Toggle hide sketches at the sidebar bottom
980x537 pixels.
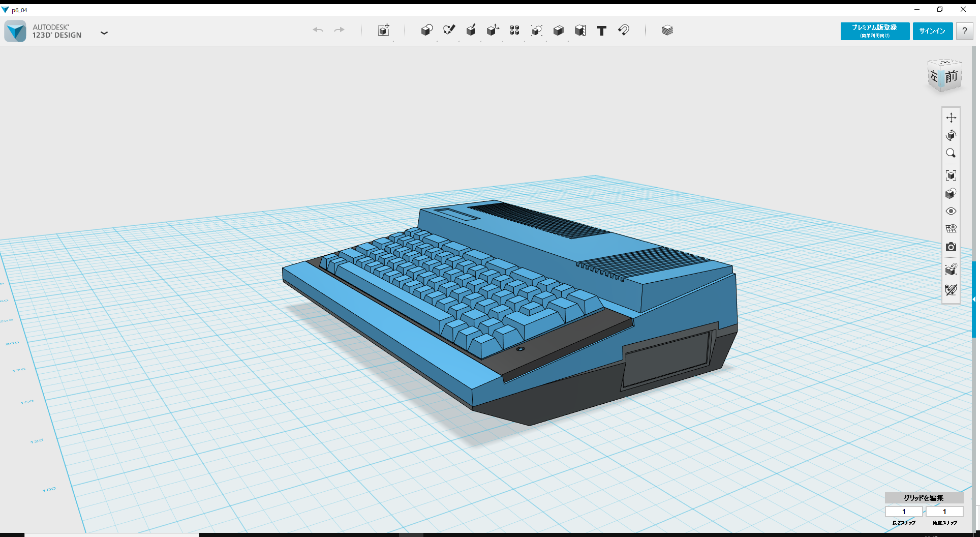(952, 290)
